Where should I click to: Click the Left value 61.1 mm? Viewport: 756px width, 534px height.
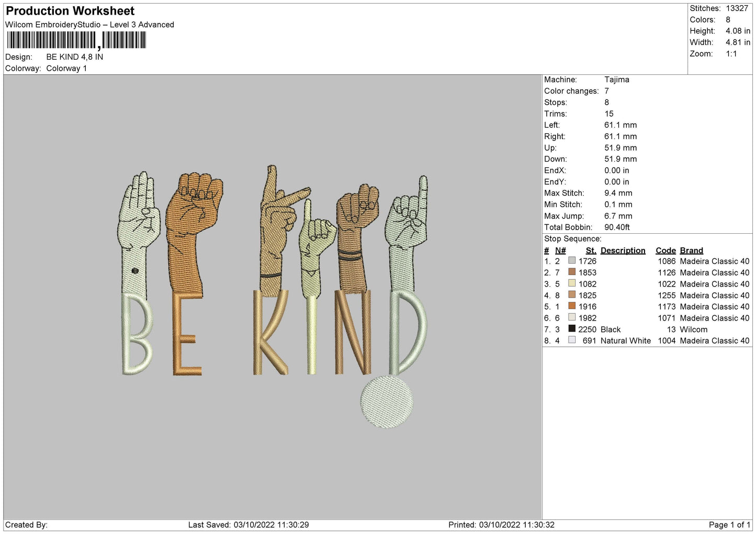tap(620, 125)
